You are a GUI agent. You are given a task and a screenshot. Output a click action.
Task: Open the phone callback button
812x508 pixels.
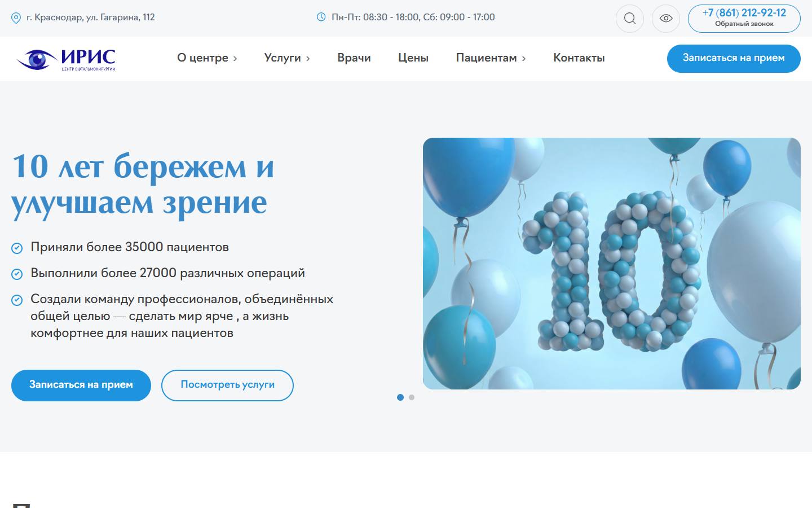click(744, 19)
